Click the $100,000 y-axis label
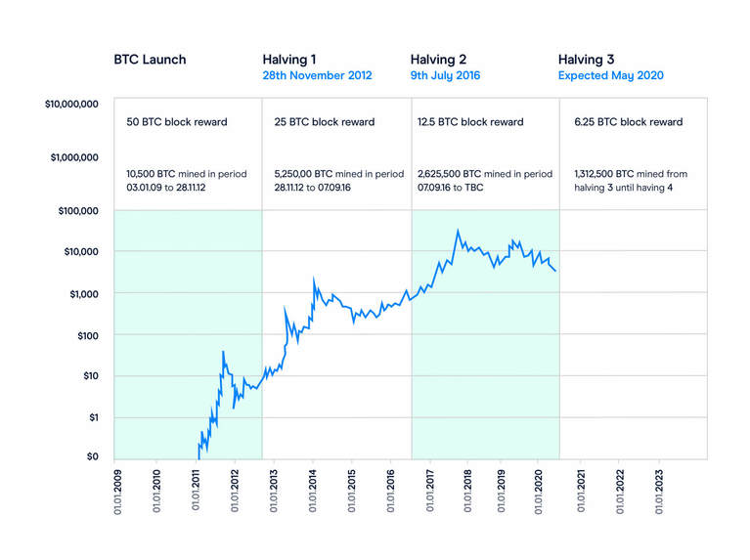 [x=78, y=211]
